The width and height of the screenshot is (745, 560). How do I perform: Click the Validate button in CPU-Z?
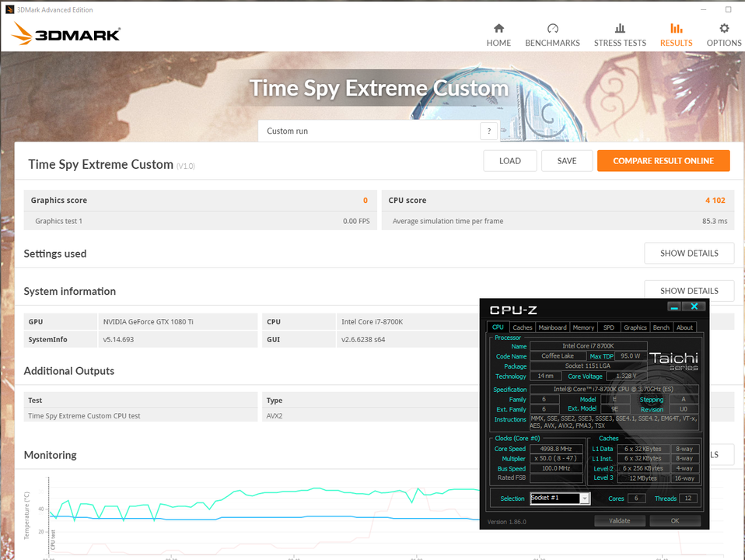[620, 520]
